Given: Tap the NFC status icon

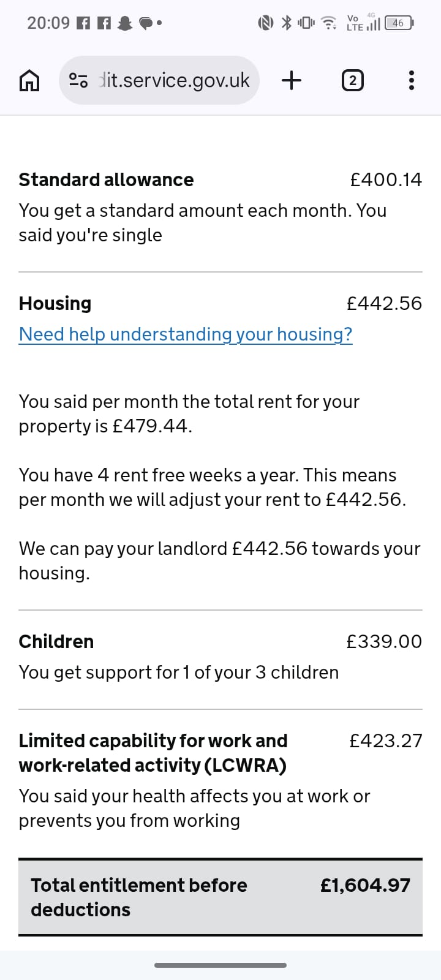Looking at the screenshot, I should click(x=265, y=23).
